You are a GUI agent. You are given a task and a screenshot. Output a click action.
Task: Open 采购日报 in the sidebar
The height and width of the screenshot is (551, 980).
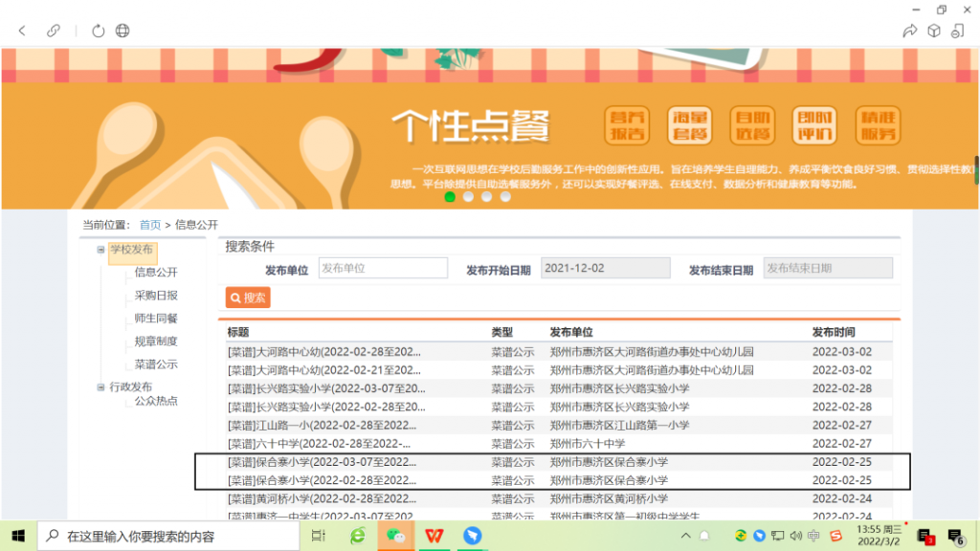pos(156,296)
